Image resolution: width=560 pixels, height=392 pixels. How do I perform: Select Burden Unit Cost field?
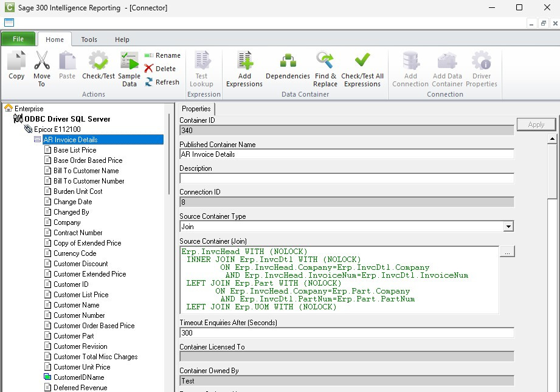(78, 191)
